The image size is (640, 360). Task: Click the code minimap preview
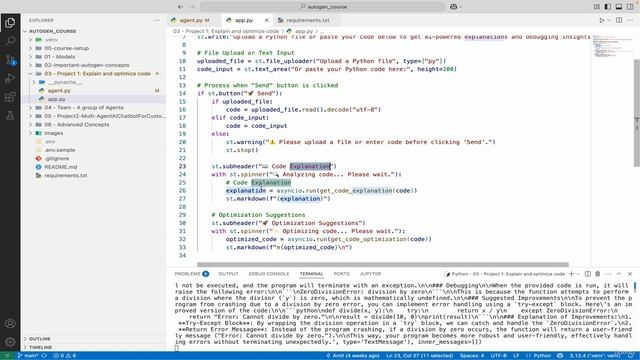coord(612,47)
